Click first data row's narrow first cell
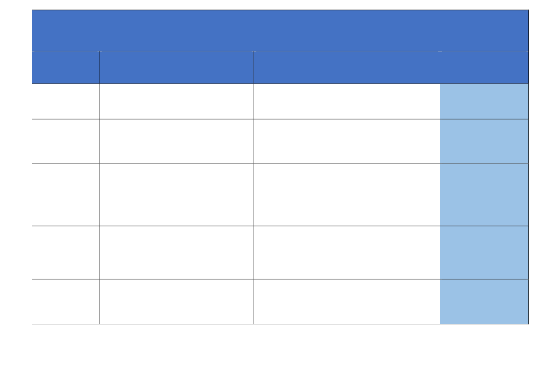 66,101
